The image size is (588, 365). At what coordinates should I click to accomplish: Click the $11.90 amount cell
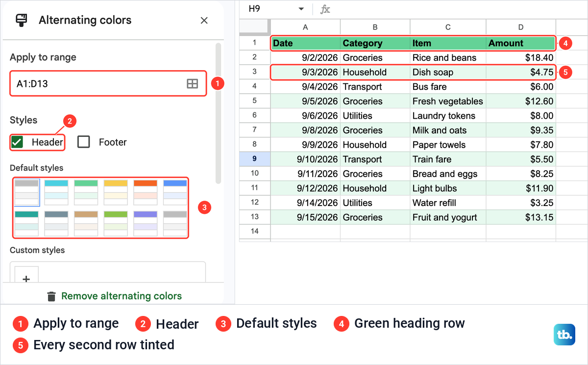click(521, 188)
